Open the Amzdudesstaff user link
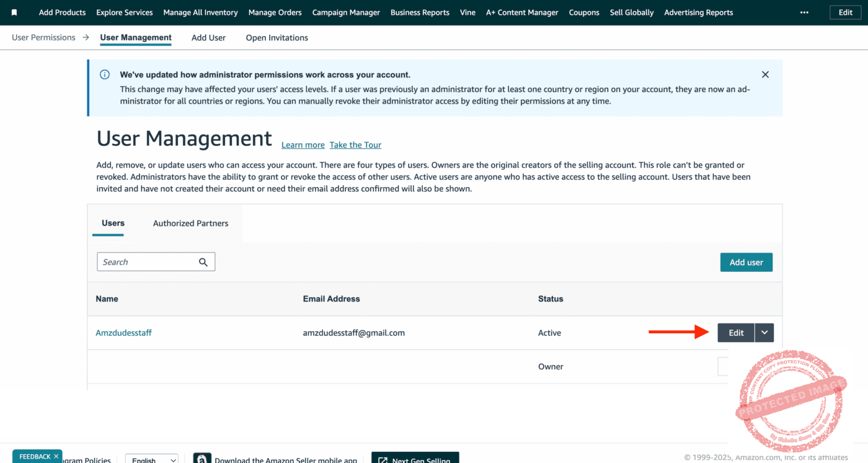This screenshot has width=868, height=463. 123,333
